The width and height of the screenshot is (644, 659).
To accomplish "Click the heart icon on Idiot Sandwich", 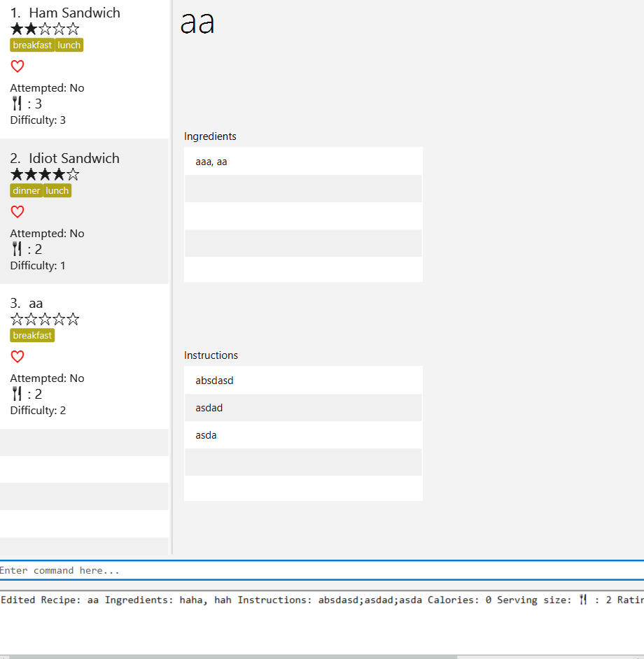I will click(x=17, y=212).
